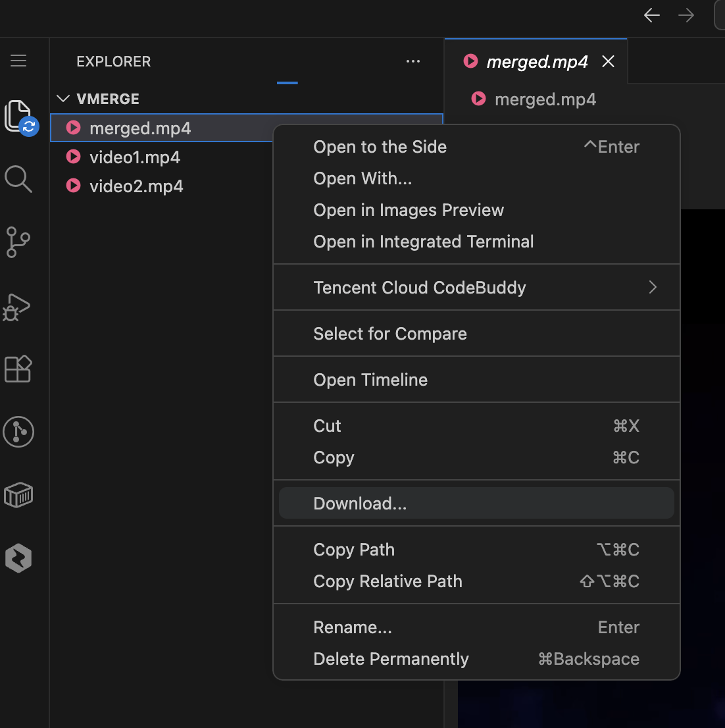This screenshot has height=728, width=725.
Task: Open the Git graph circle icon
Action: tap(18, 432)
